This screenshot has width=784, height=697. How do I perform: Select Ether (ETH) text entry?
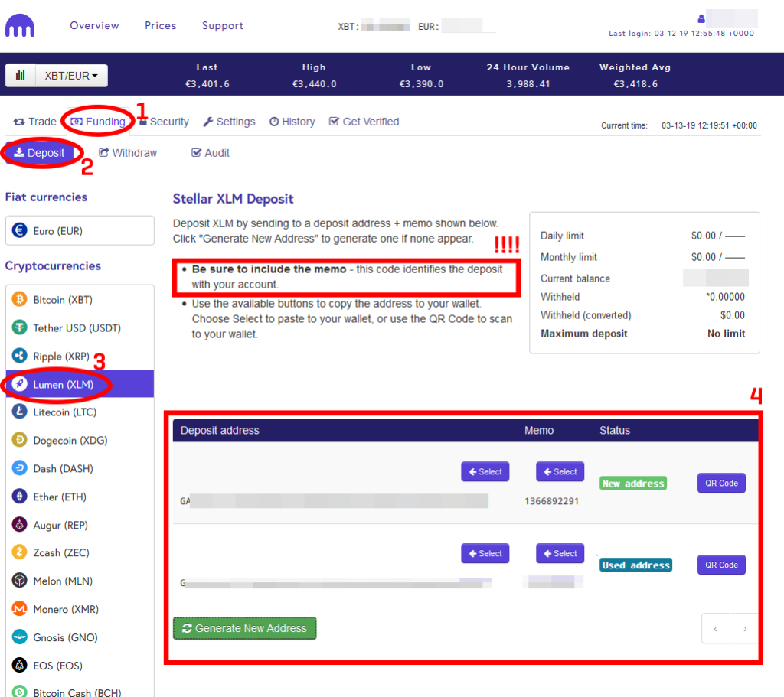click(60, 497)
